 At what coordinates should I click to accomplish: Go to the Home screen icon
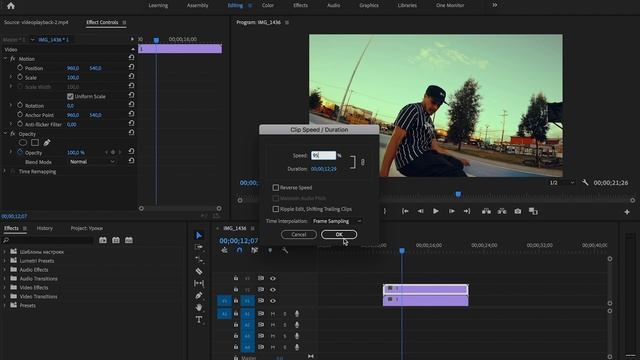[11, 6]
